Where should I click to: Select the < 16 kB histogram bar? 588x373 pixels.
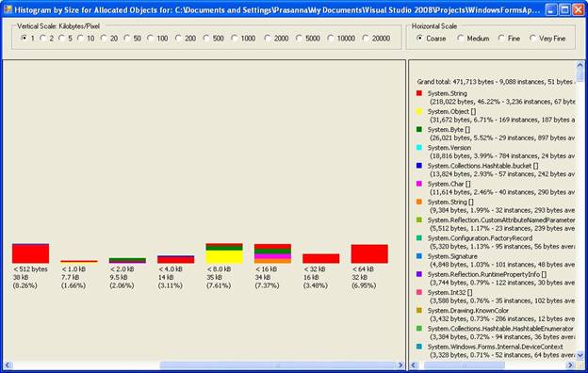point(272,253)
